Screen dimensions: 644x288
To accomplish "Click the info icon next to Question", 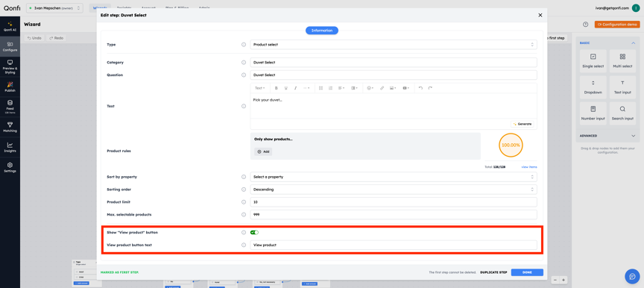I will 244,75.
